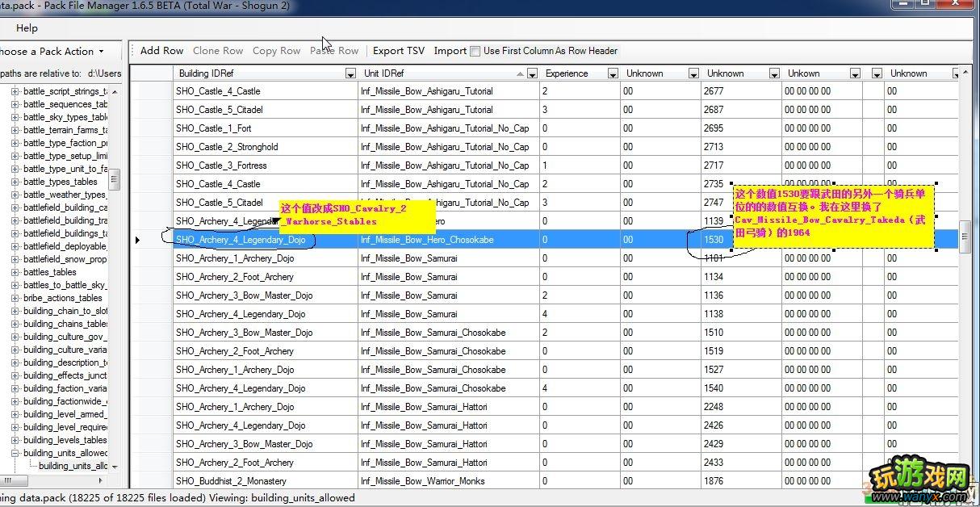Expand the building_levels_tables tree node
The image size is (980, 507).
tap(15, 440)
